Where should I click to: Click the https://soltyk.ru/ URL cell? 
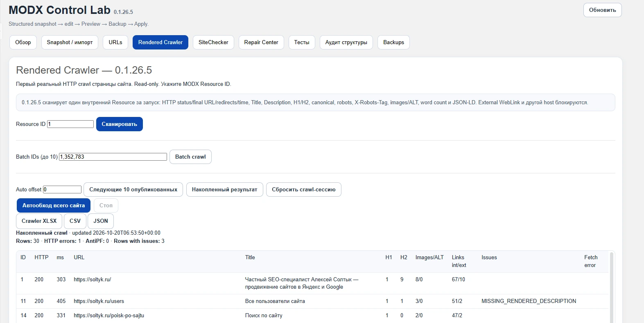click(93, 279)
